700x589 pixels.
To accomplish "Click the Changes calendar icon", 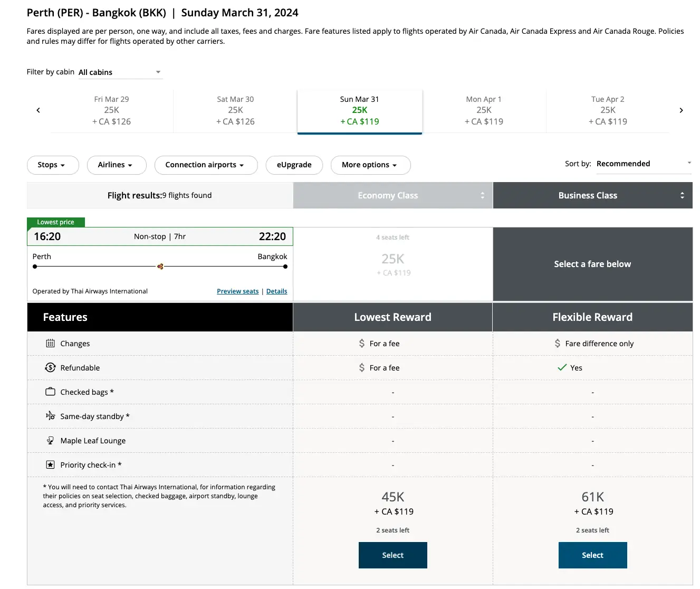I will [50, 344].
